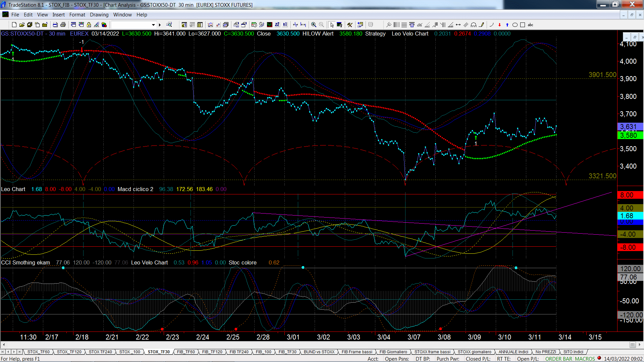The image size is (644, 362).
Task: Click the chart scrollbar left arrow
Action: tap(3, 345)
